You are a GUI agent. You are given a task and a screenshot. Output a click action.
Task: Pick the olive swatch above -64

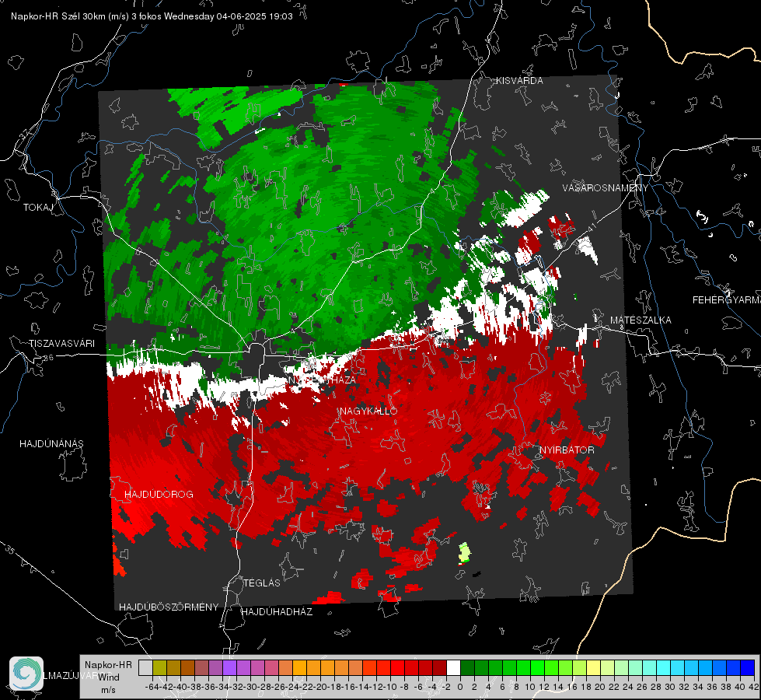point(159,668)
